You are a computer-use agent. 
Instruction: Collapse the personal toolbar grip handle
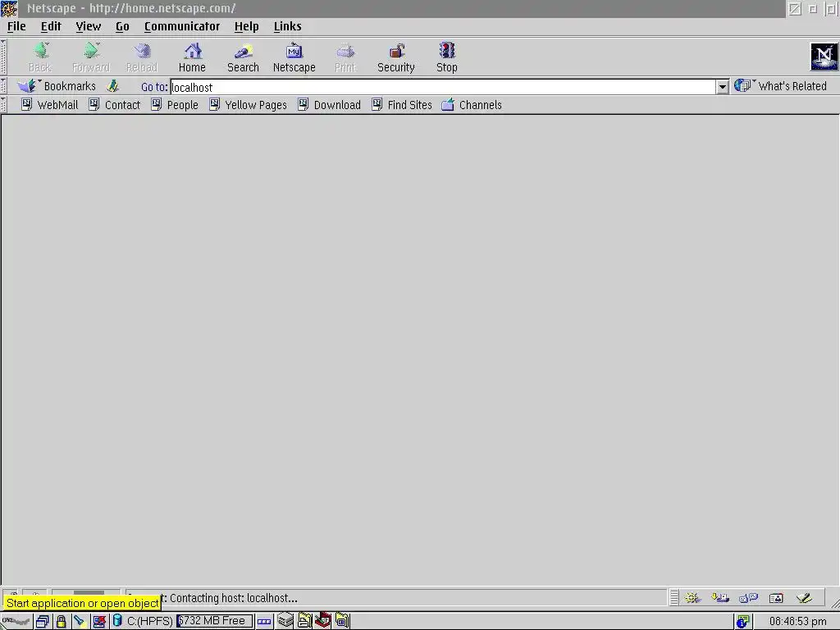pyautogui.click(x=3, y=104)
